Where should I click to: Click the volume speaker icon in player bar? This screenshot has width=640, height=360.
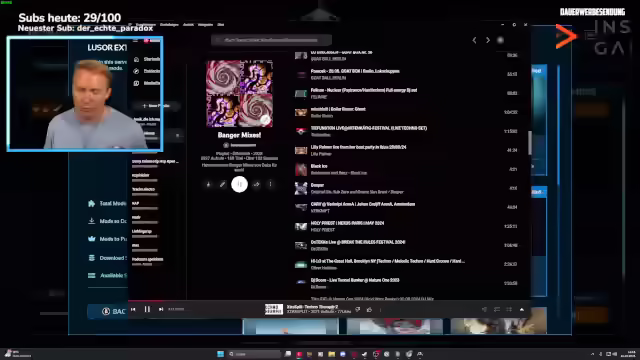[484, 309]
